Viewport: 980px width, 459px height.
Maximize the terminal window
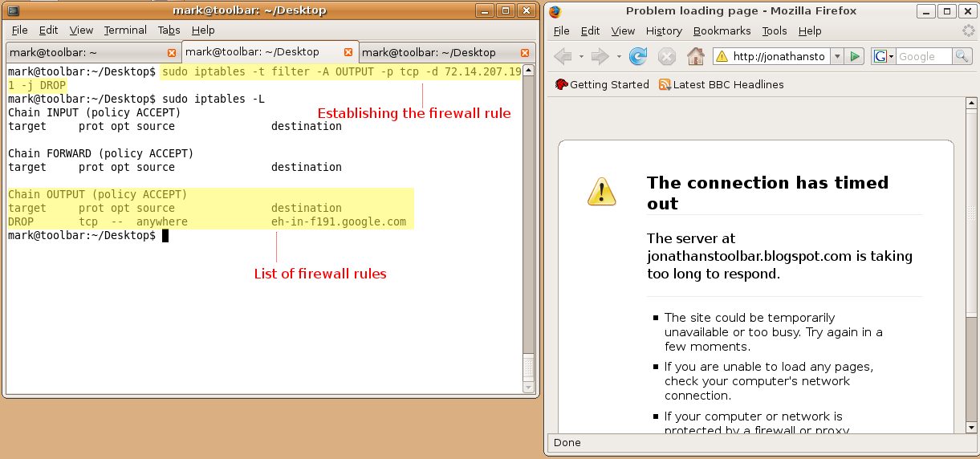506,11
